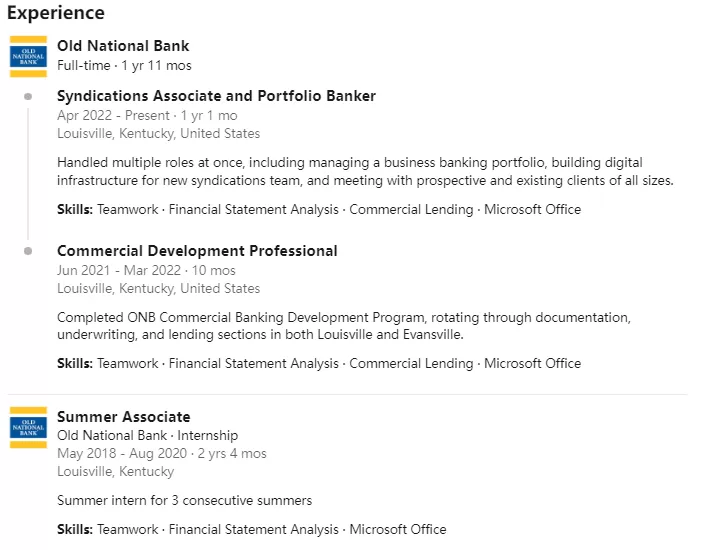Image resolution: width=703 pixels, height=550 pixels.
Task: Click the Old National Bank logo beside Summer Associate
Action: 28,428
